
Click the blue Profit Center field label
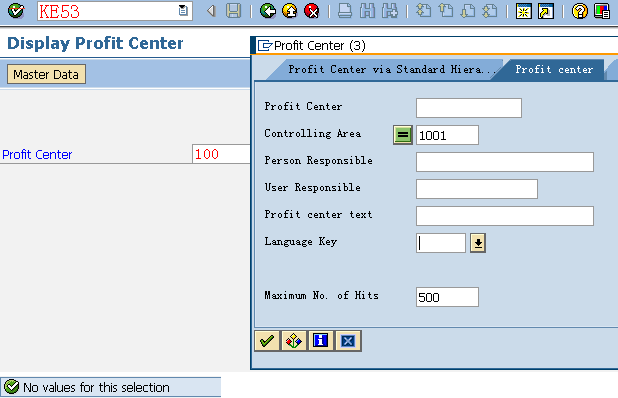click(x=37, y=154)
